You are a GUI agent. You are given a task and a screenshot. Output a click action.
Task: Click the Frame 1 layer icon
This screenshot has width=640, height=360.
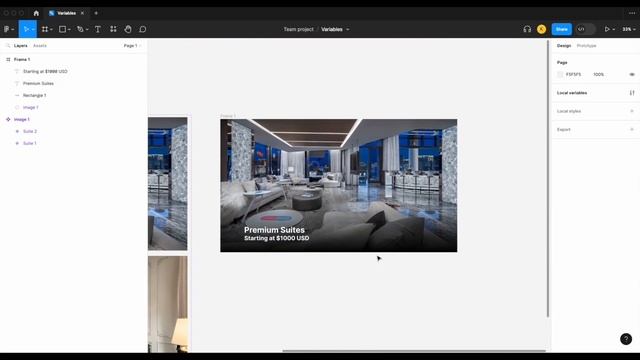8,60
